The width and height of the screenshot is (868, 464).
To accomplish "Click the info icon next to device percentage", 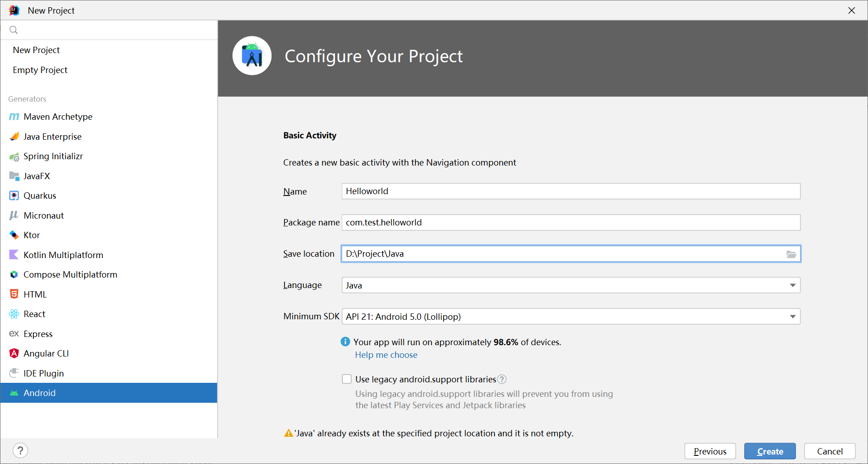I will click(x=345, y=342).
